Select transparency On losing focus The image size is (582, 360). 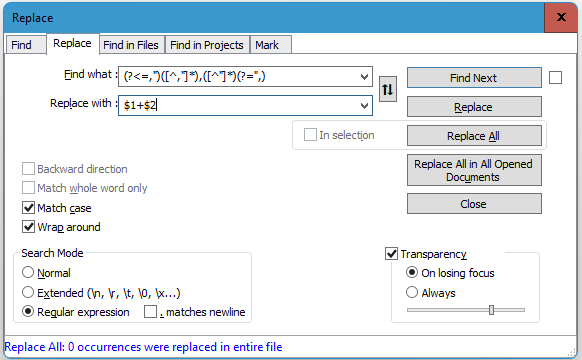450,273
